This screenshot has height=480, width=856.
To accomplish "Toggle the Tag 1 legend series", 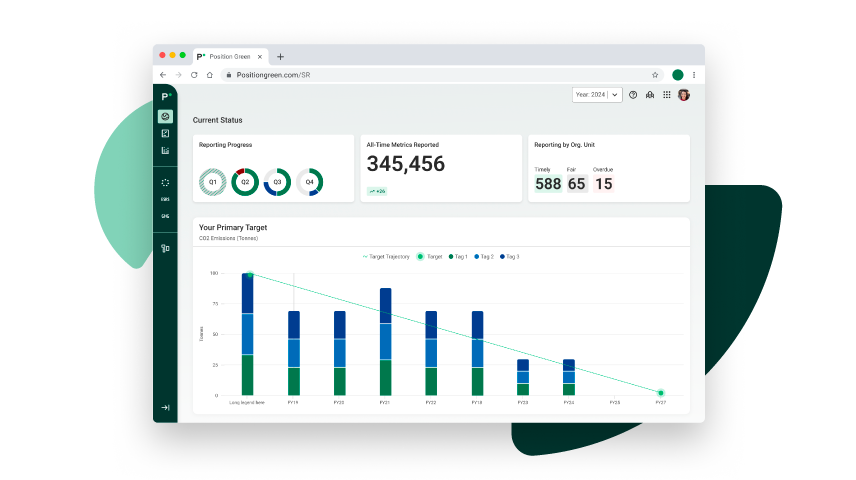I will tap(459, 257).
